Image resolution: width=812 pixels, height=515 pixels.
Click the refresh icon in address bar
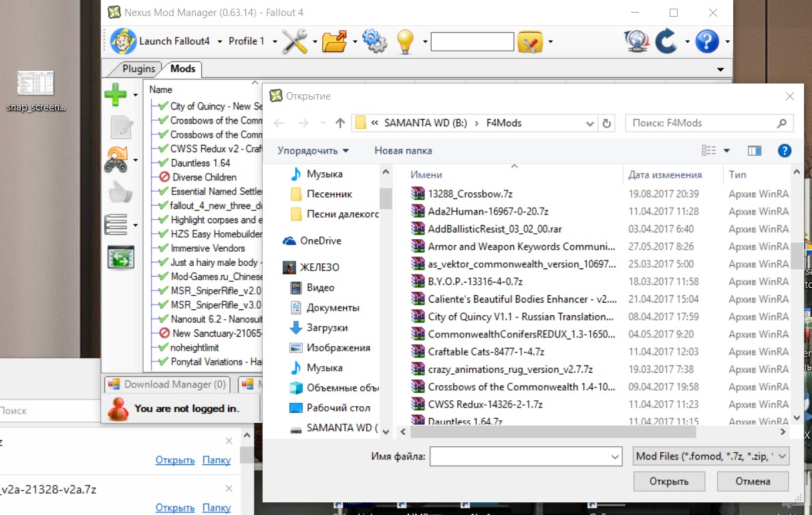click(x=607, y=123)
